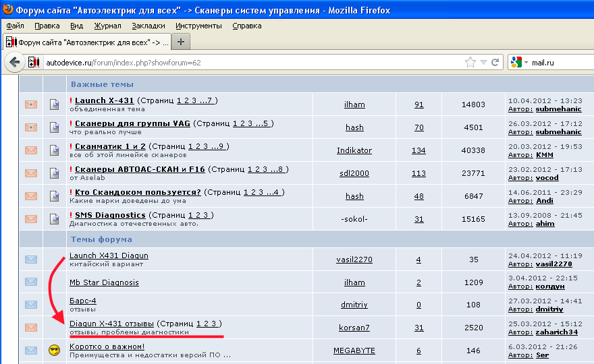Image resolution: width=594 pixels, height=364 pixels.
Task: Click the pinned document icon in Кто Скандоком row
Action: [55, 196]
